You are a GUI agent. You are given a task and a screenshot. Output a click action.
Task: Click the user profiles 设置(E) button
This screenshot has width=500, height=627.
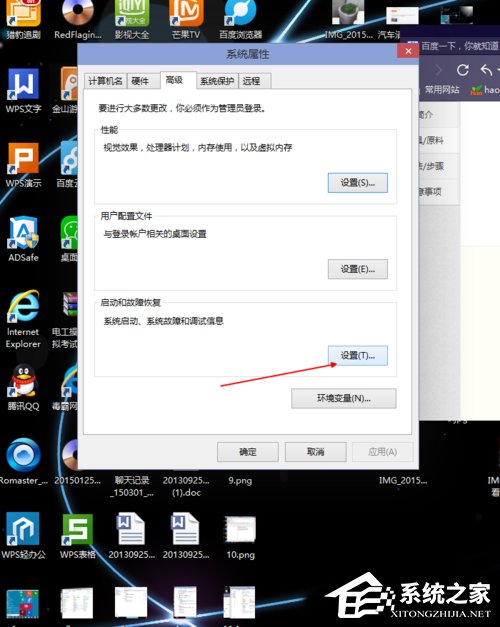pos(358,269)
